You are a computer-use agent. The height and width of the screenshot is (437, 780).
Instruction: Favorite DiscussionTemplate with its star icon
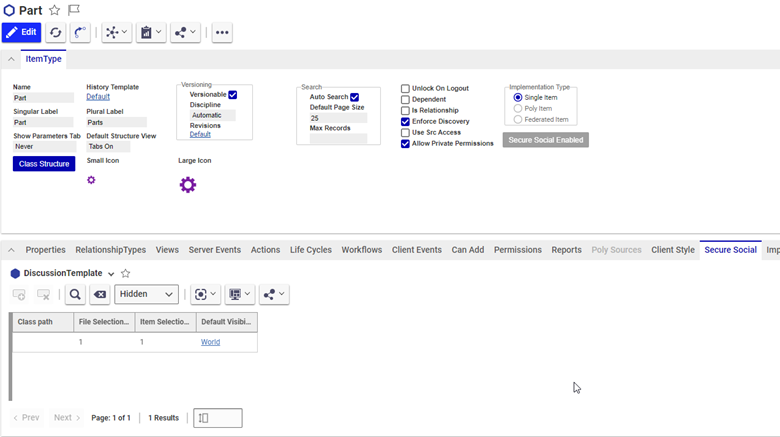[x=125, y=273]
